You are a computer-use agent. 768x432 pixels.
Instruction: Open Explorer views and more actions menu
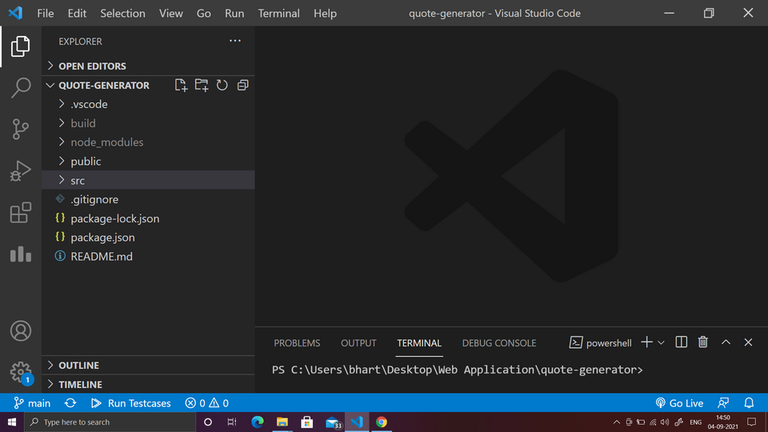[x=235, y=41]
